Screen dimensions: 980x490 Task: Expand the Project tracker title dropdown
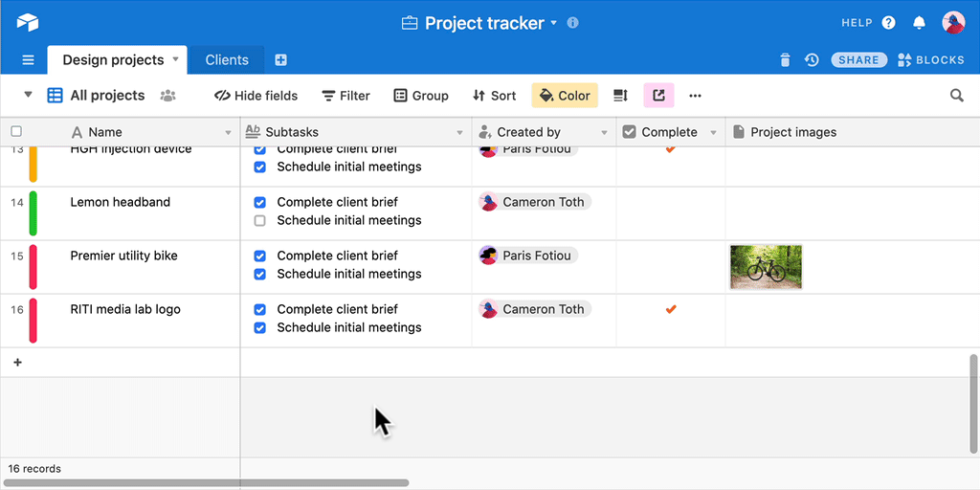click(x=553, y=23)
